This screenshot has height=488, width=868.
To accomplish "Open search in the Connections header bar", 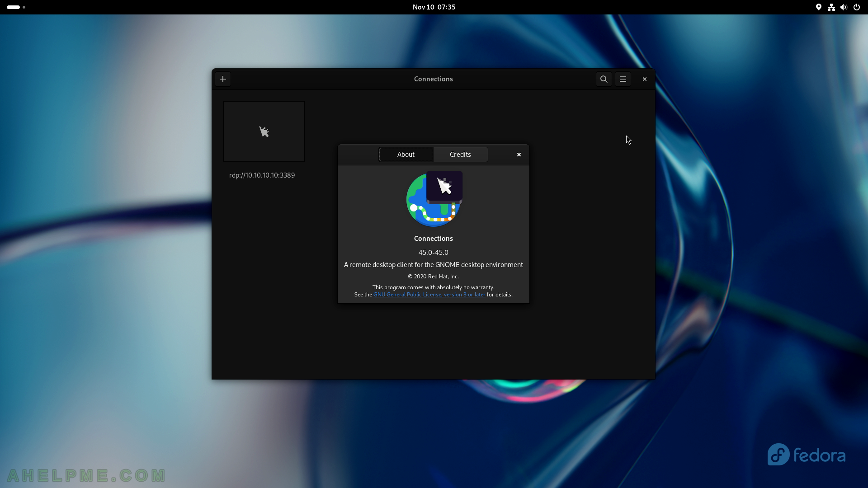I will (604, 79).
